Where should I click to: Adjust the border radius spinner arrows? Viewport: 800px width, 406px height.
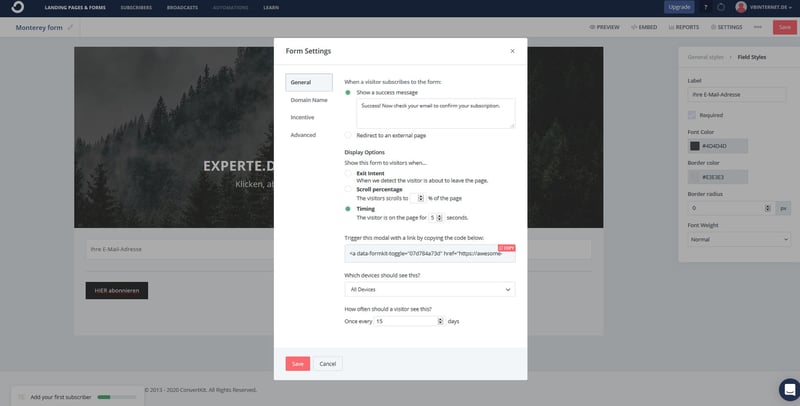[768, 208]
